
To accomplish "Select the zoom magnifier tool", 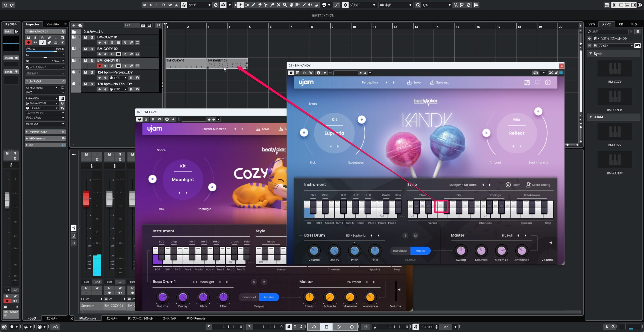I will 285,5.
